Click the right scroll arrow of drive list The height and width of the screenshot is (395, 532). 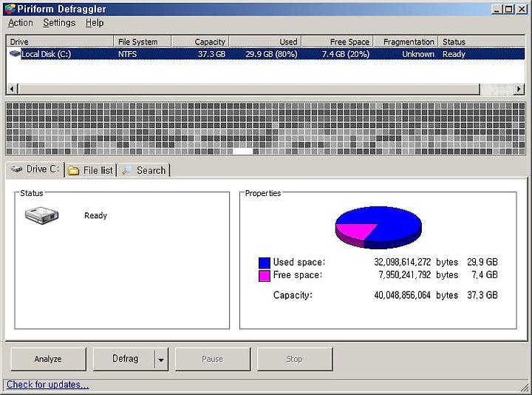519,90
